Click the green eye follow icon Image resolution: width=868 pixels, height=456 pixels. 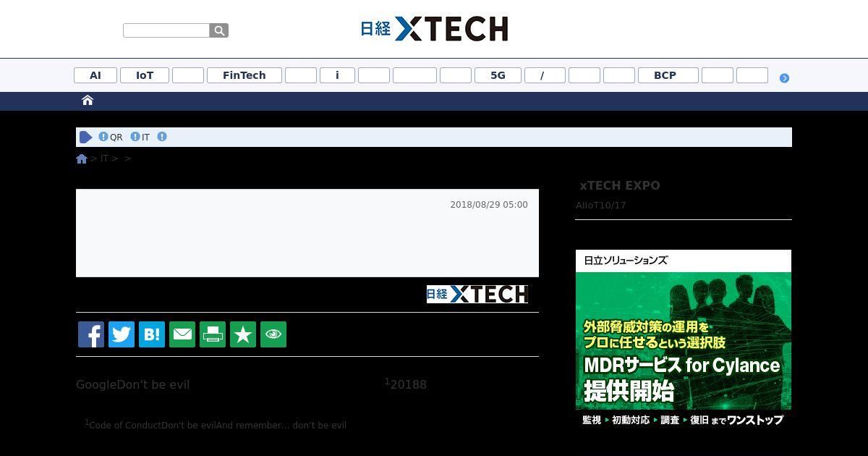tap(273, 334)
